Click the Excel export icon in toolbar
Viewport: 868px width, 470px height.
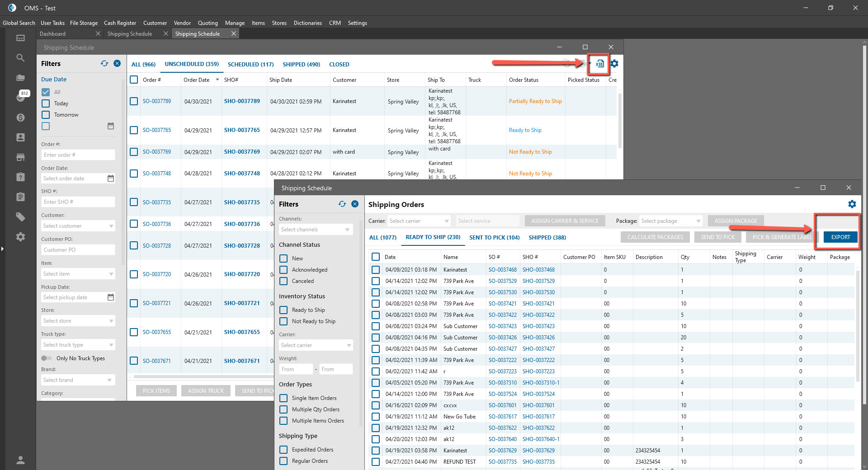click(x=599, y=64)
